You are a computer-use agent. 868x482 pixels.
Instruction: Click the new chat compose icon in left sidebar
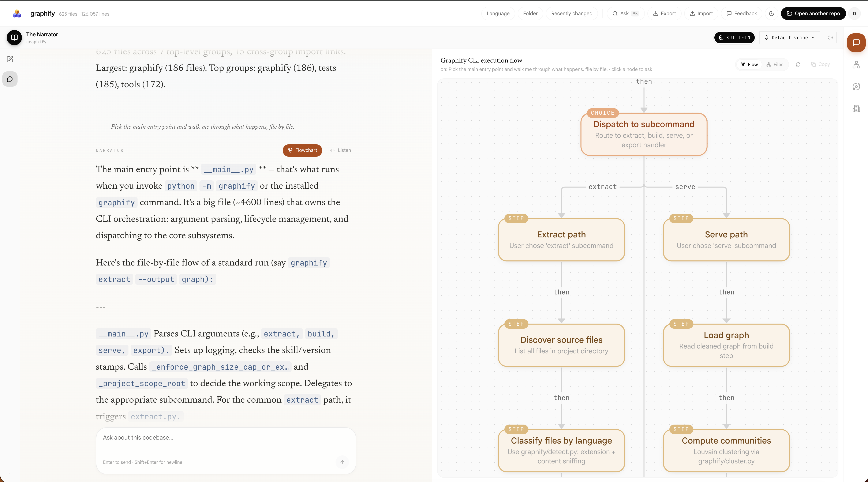tap(10, 59)
